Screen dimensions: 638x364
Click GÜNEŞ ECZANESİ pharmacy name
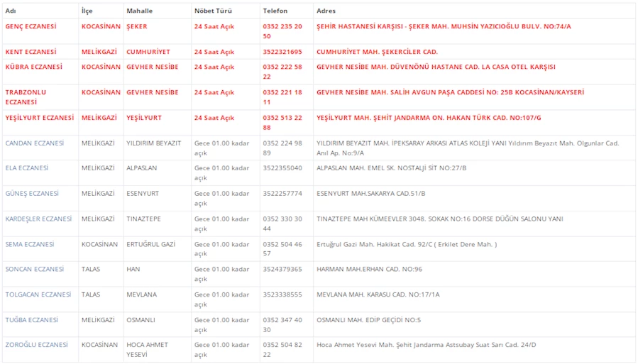[32, 194]
